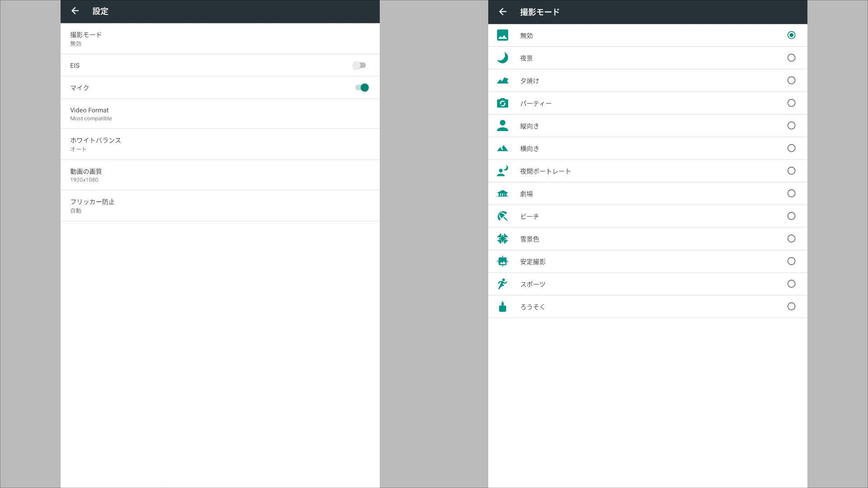Select the 夕焼け radio button
This screenshot has width=868, height=488.
(x=791, y=80)
